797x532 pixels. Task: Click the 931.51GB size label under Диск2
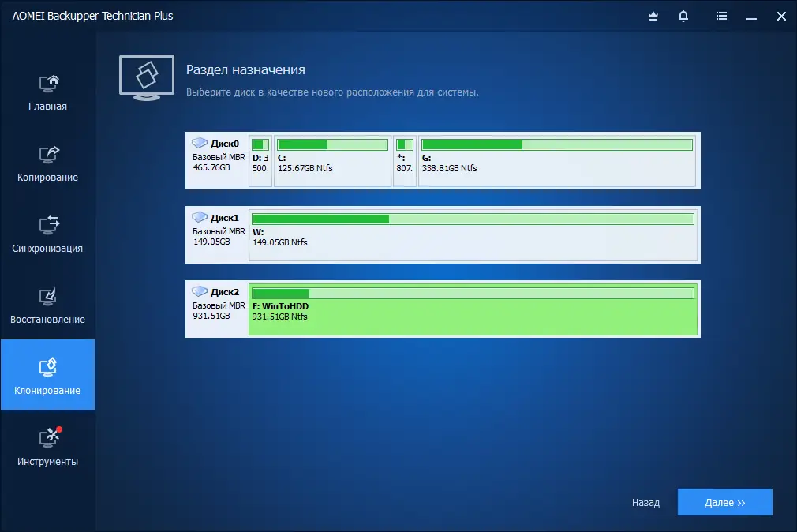[x=211, y=316]
